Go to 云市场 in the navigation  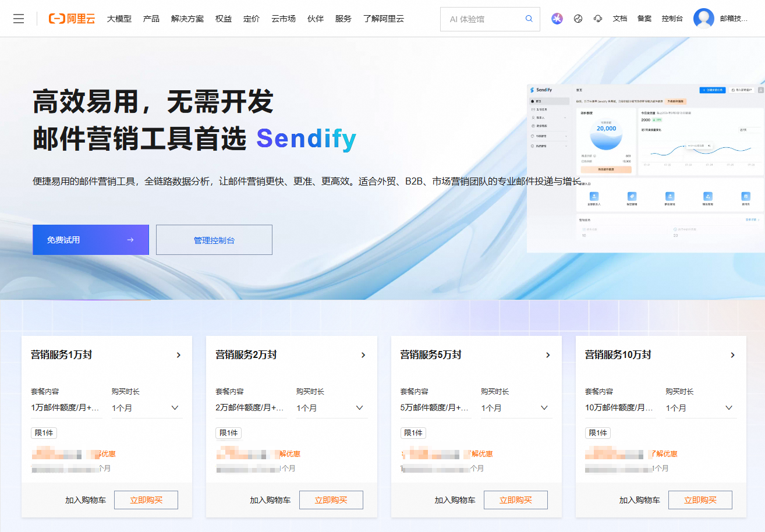(284, 19)
